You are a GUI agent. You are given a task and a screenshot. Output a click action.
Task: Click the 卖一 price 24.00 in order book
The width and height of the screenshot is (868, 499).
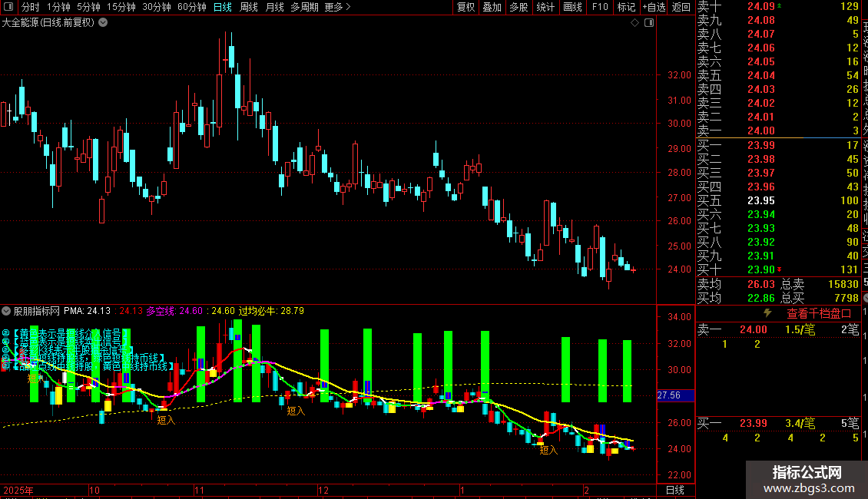pos(760,131)
